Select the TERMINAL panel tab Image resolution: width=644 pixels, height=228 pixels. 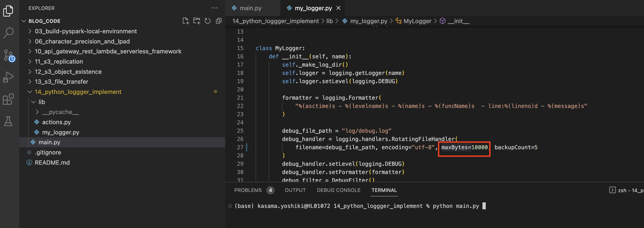click(x=384, y=190)
